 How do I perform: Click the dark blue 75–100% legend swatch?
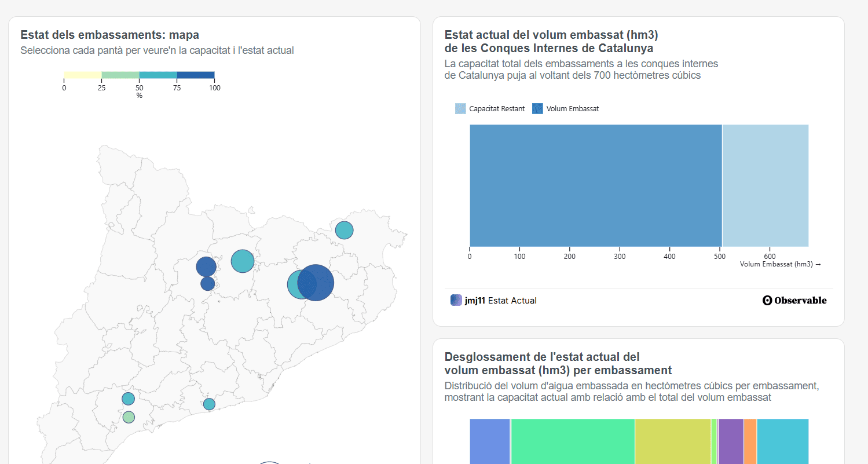pyautogui.click(x=196, y=75)
